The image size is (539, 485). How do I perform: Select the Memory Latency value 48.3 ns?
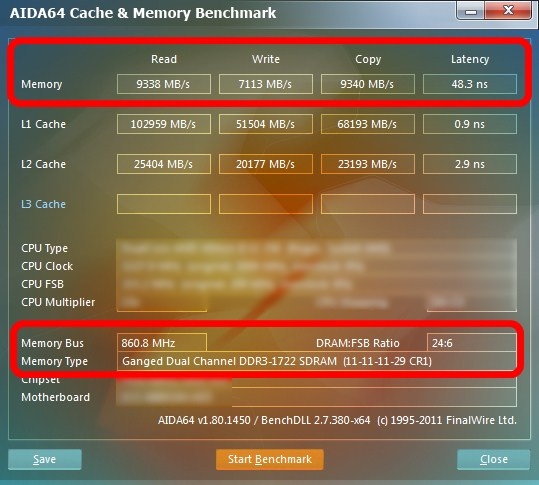point(470,84)
